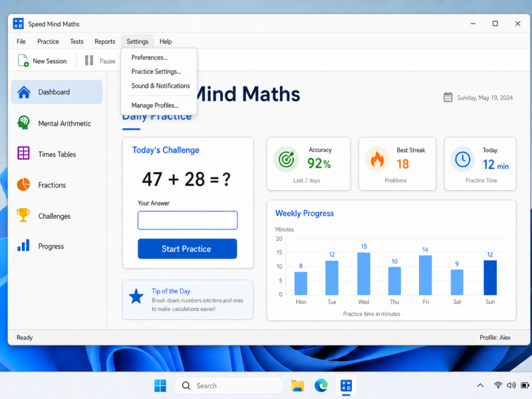Screen dimensions: 532x399
Task: Open Challenges section
Action: 57,215
